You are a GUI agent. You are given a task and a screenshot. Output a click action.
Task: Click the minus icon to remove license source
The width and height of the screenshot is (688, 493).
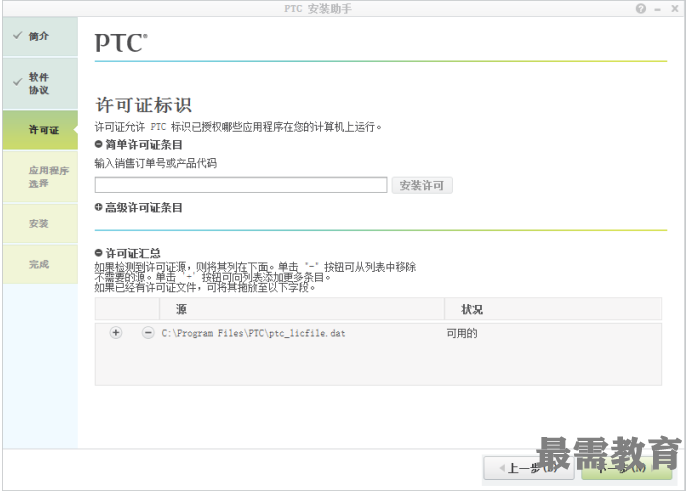(x=148, y=333)
